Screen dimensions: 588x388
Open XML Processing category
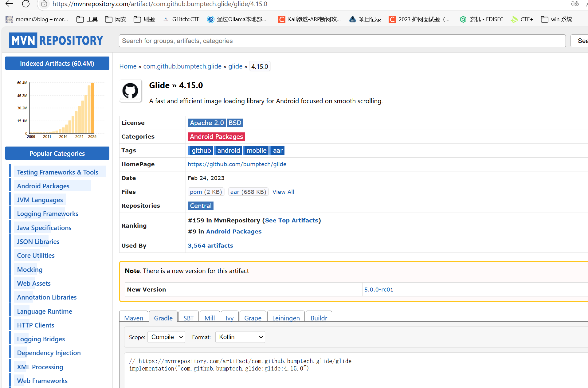click(40, 367)
